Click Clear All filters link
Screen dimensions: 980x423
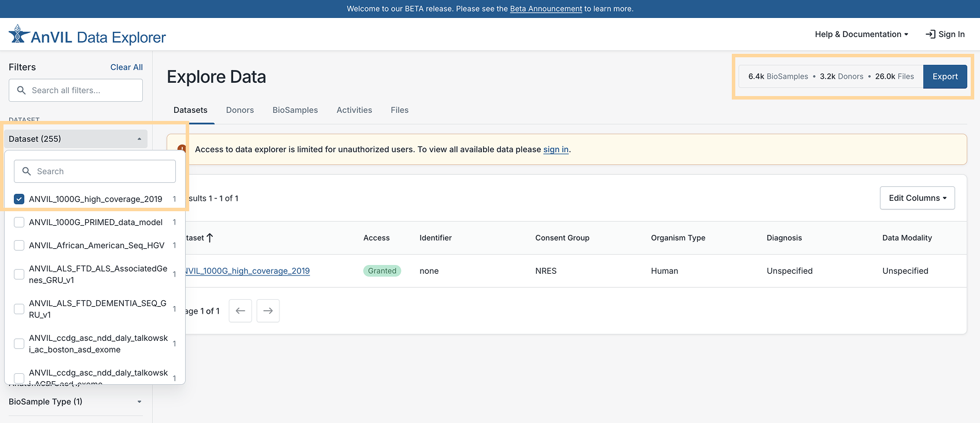(x=126, y=67)
